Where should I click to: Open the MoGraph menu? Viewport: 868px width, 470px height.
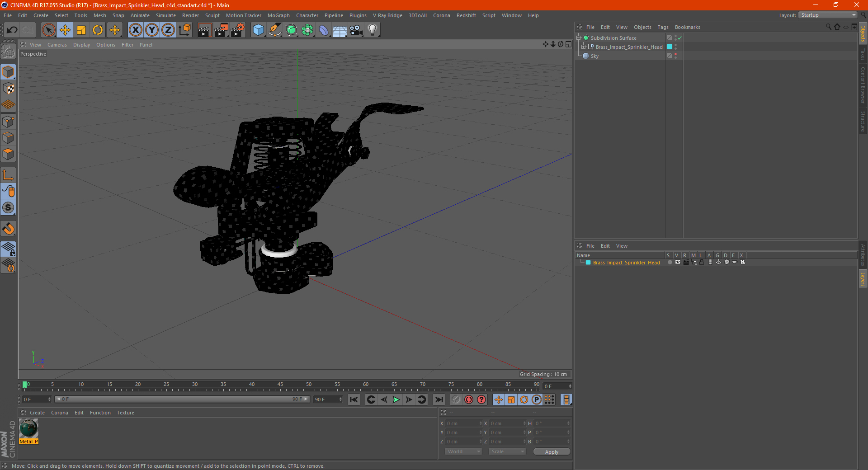278,15
